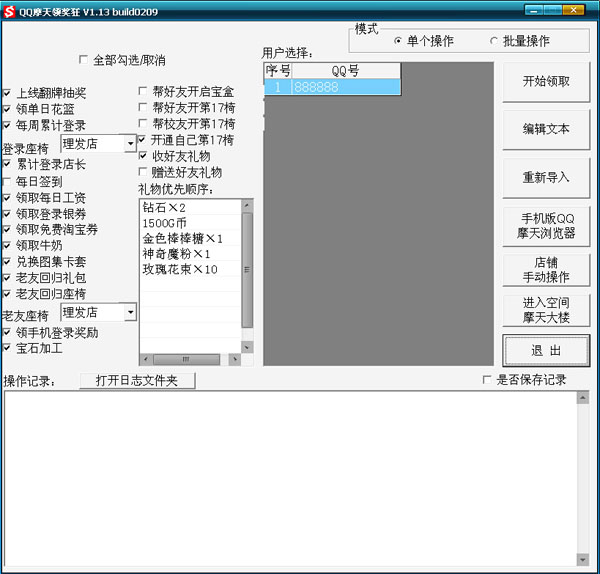Select 神奇魔粉×1 in gift list
This screenshot has width=600, height=574.
click(191, 254)
